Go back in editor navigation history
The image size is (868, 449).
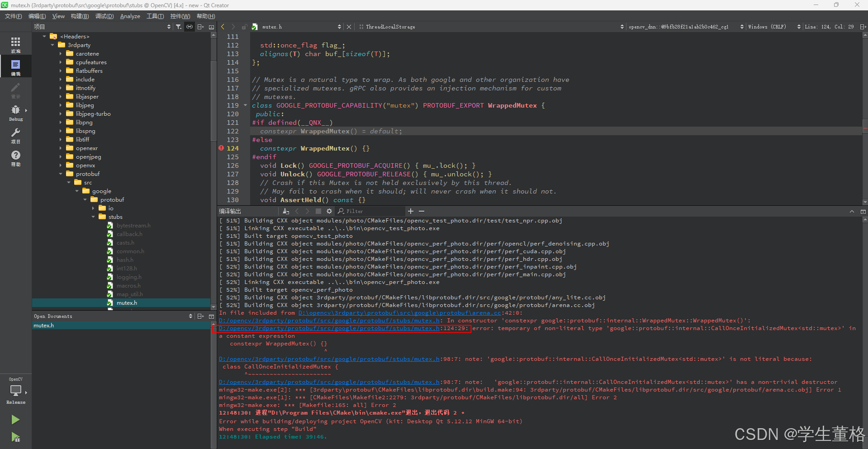(x=223, y=27)
